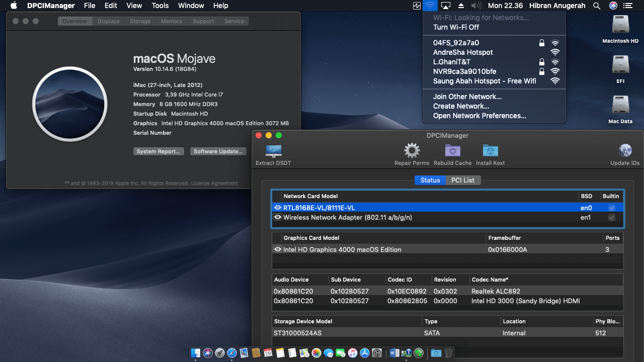The width and height of the screenshot is (644, 362).
Task: Select the Status tab in DPCIManager
Action: (430, 180)
